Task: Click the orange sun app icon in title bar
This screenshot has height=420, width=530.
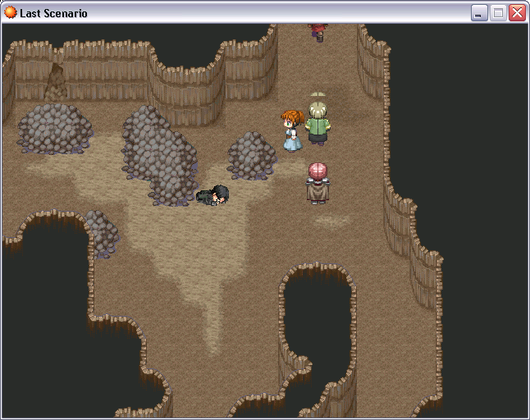Action: 10,13
